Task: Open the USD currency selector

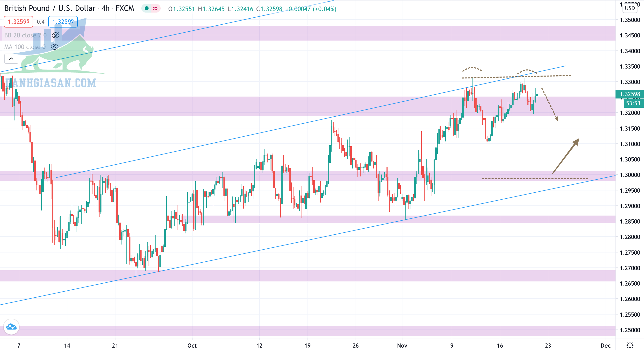Action: click(x=630, y=8)
